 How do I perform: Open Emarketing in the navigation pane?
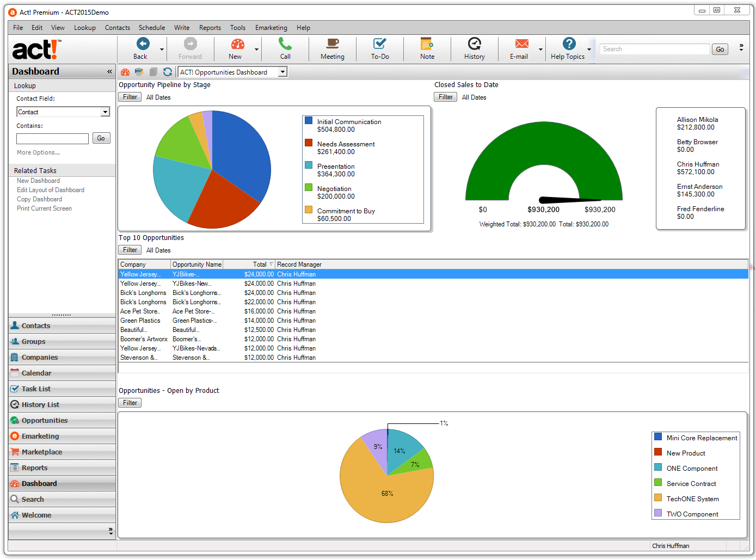pos(62,436)
